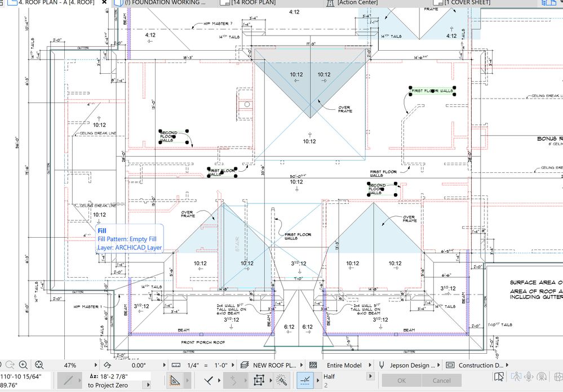
Task: Click the orientation rotate icon
Action: click(x=107, y=365)
